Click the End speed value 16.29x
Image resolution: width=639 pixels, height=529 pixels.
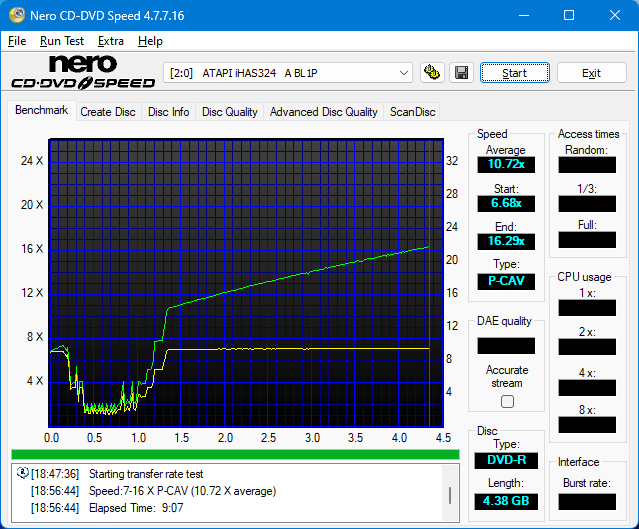[506, 241]
